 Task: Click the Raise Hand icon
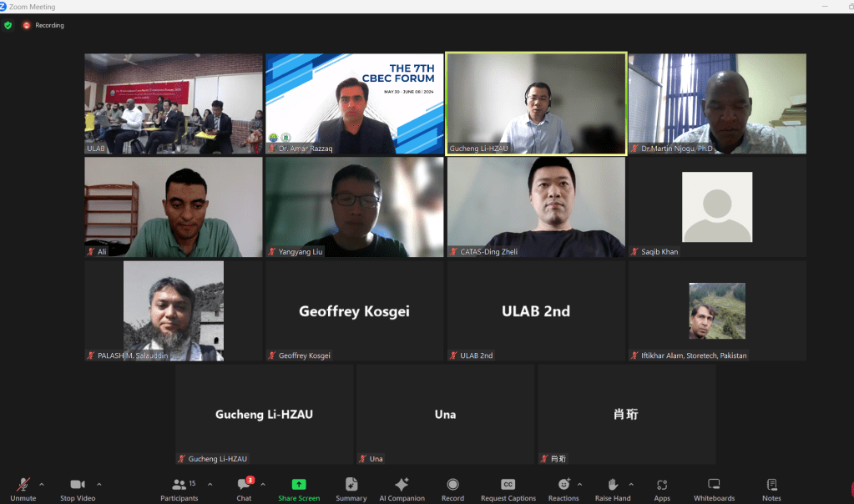613,484
